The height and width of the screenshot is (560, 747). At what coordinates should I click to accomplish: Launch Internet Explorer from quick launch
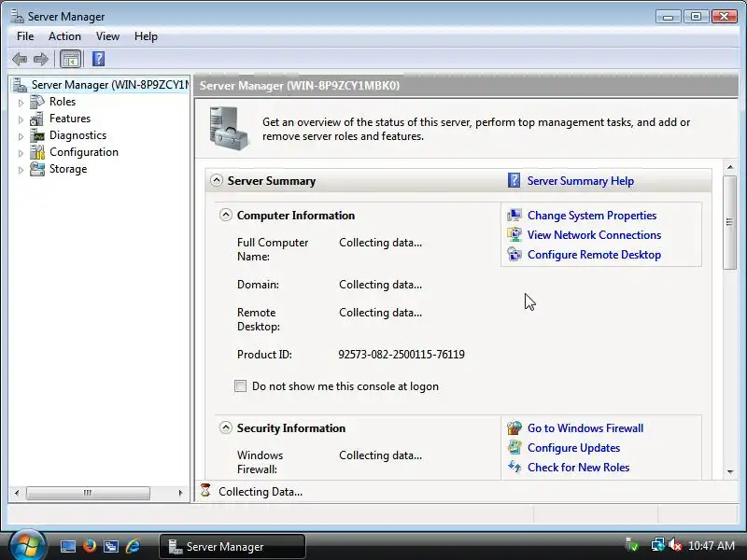click(x=134, y=546)
